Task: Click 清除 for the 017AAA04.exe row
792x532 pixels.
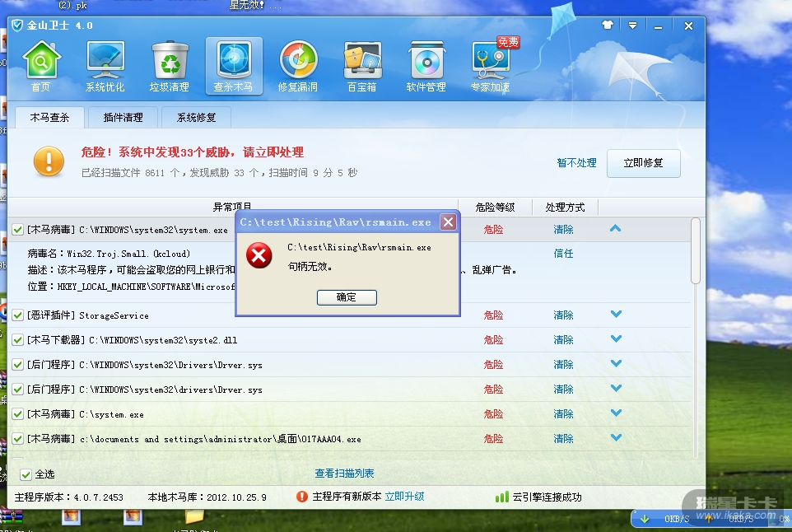Action: 563,439
